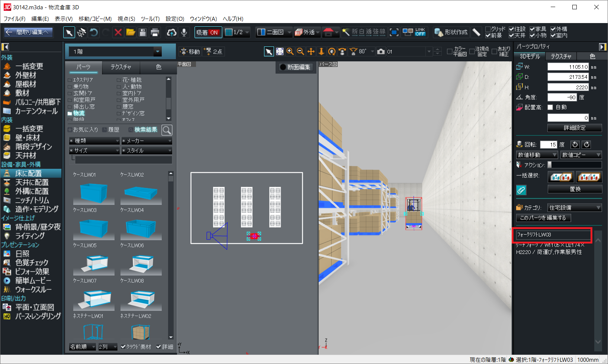The width and height of the screenshot is (608, 364).
Task: Click the zoom in magnifier icon
Action: (290, 52)
